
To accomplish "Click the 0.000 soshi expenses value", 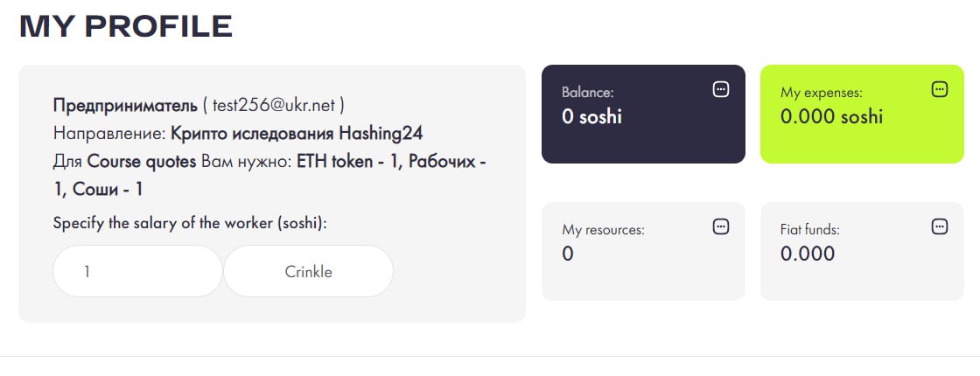I will coord(831,116).
